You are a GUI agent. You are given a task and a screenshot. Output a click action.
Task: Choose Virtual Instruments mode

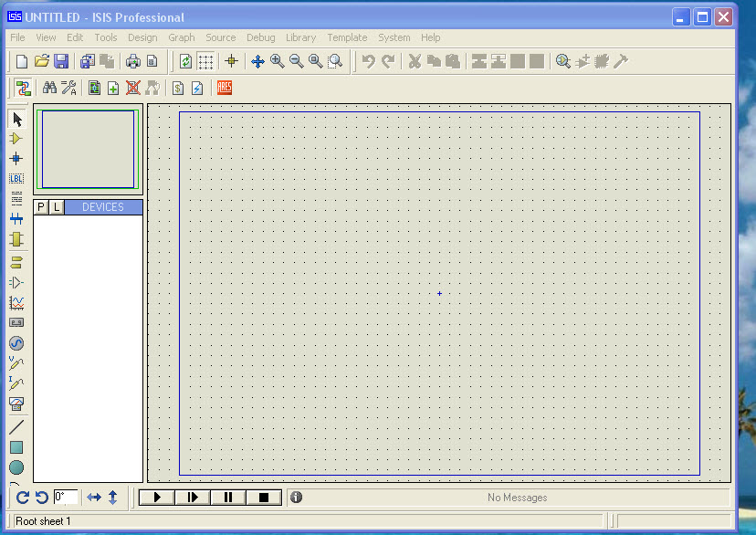click(16, 404)
